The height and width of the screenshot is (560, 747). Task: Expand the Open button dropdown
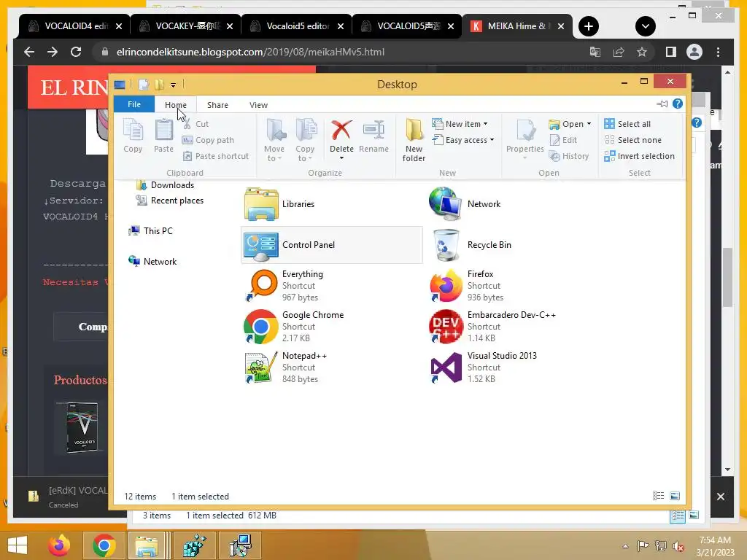pyautogui.click(x=589, y=124)
